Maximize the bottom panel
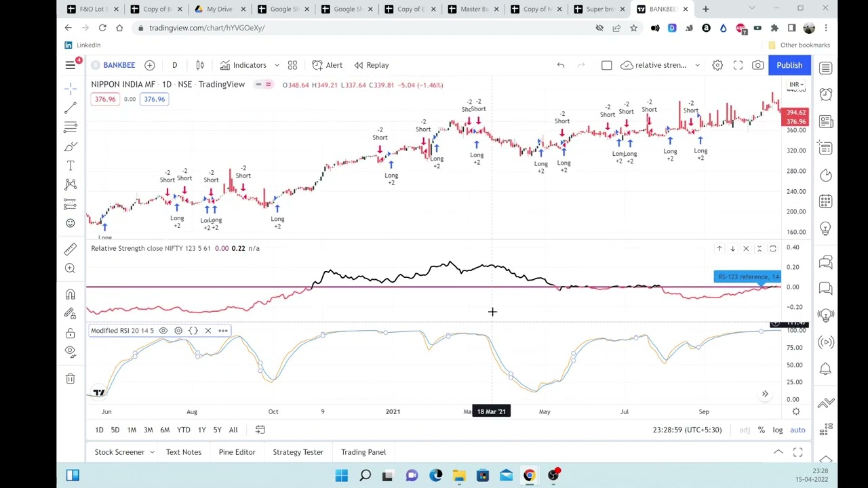 798,452
